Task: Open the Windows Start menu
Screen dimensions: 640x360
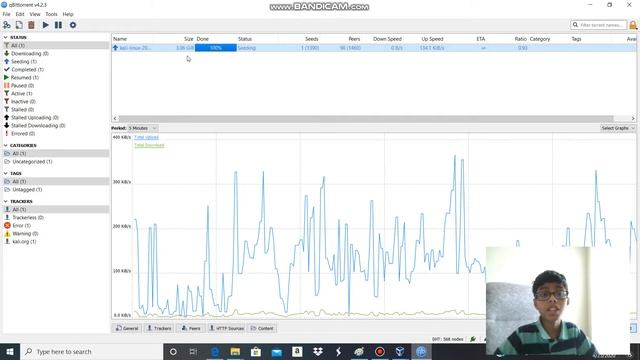Action: [x=10, y=351]
